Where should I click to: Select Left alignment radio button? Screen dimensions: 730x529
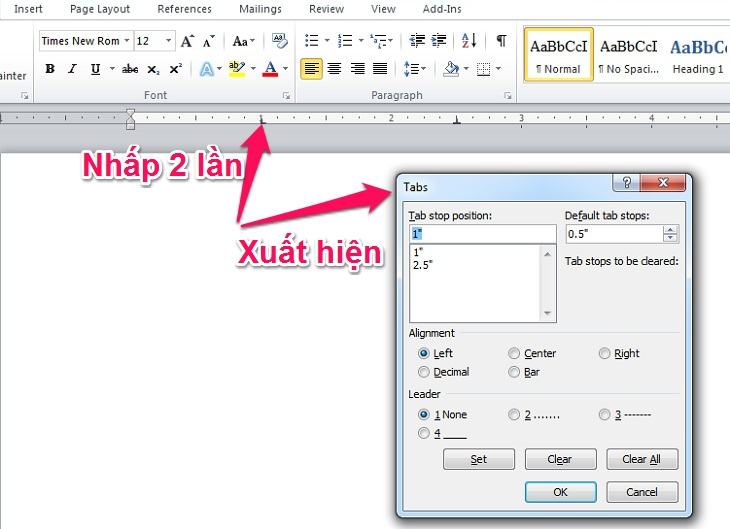(x=424, y=353)
